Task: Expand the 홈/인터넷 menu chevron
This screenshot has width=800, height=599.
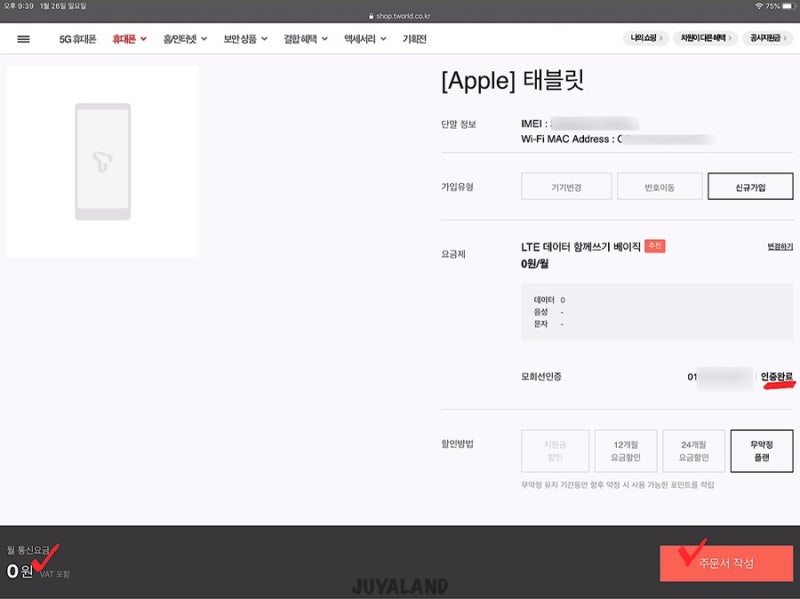Action: (x=204, y=39)
